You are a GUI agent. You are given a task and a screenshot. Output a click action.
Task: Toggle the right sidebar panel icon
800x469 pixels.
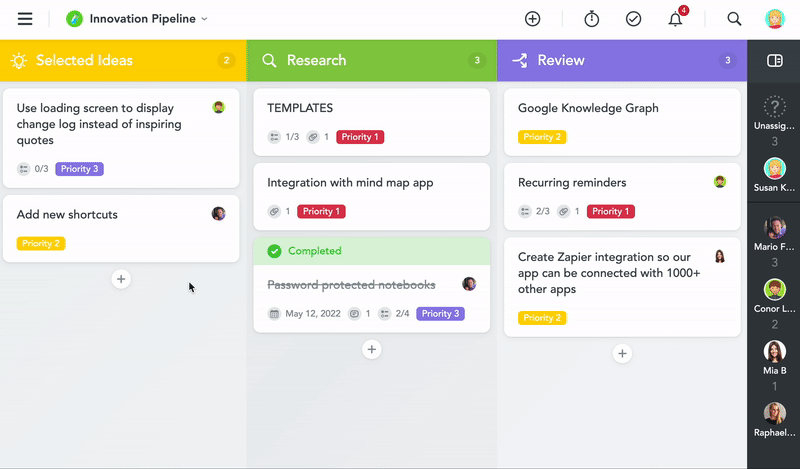click(x=774, y=61)
